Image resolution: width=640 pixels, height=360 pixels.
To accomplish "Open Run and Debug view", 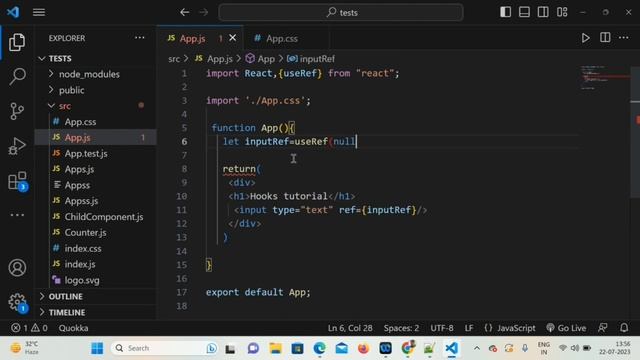I will click(x=17, y=146).
